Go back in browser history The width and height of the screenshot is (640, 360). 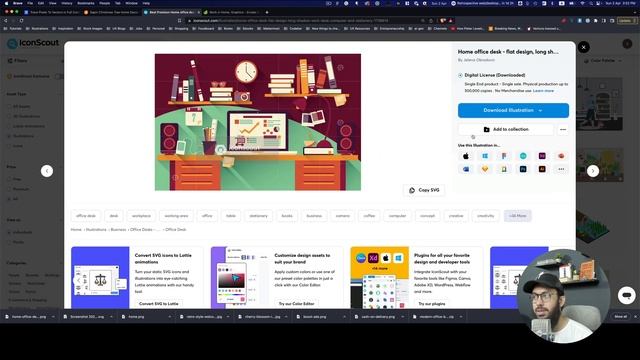pyautogui.click(x=6, y=20)
